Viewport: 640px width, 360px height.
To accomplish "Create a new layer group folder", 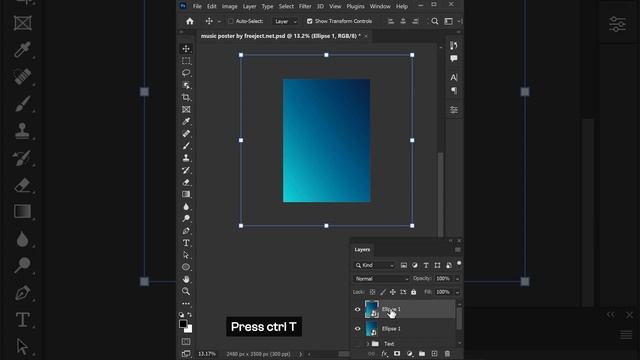I will [x=422, y=354].
